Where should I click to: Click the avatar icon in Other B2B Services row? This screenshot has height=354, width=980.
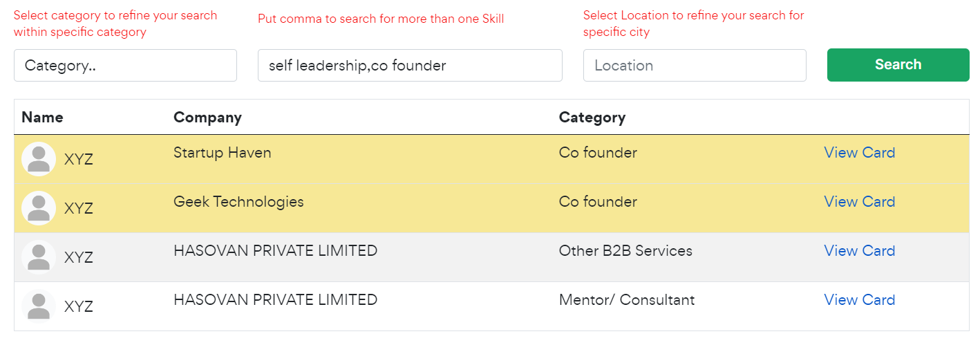(39, 257)
